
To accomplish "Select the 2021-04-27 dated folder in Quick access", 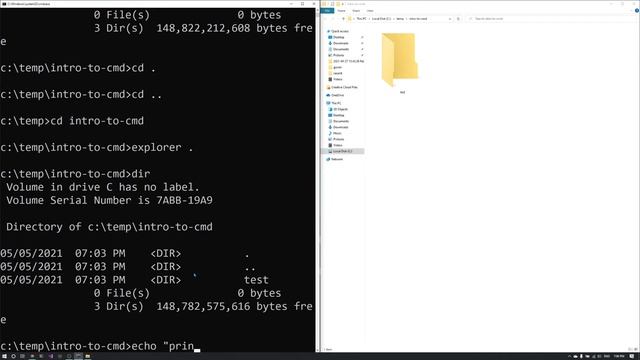I will coord(346,61).
